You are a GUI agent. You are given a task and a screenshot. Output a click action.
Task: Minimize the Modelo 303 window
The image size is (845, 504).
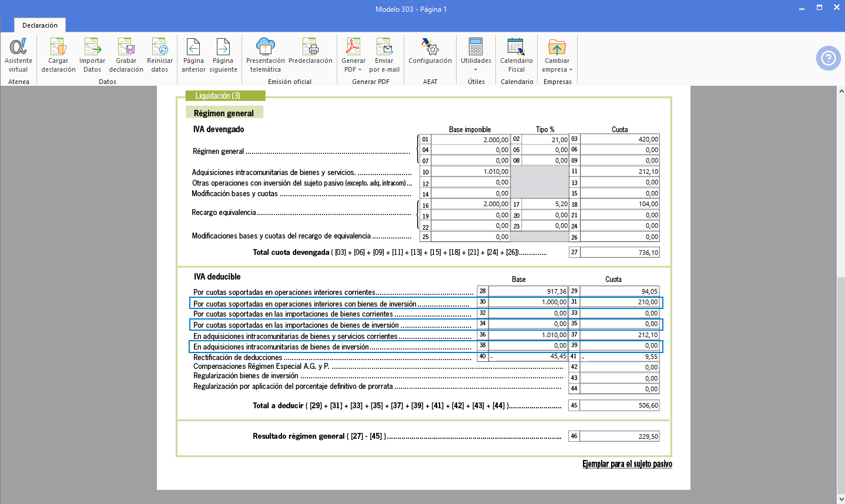click(802, 8)
